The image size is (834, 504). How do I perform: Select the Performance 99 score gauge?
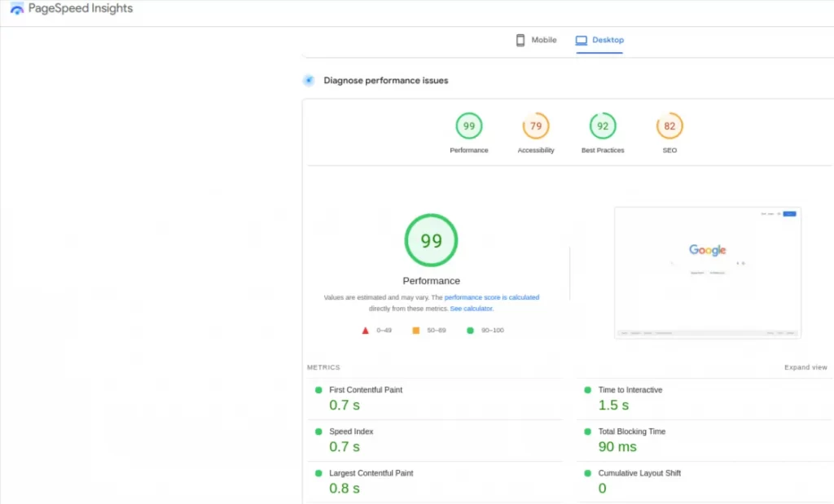click(468, 126)
